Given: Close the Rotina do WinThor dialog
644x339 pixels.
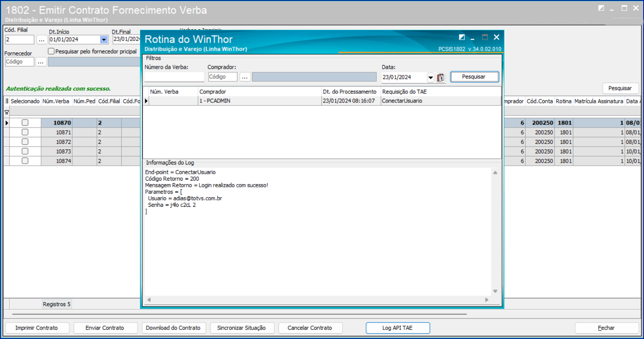Looking at the screenshot, I should click(x=497, y=37).
